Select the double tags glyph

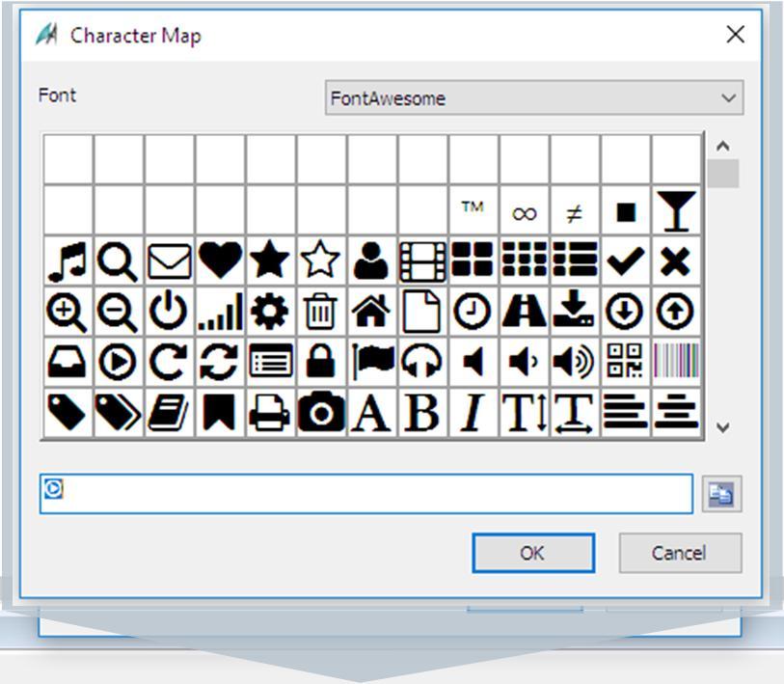coord(119,413)
